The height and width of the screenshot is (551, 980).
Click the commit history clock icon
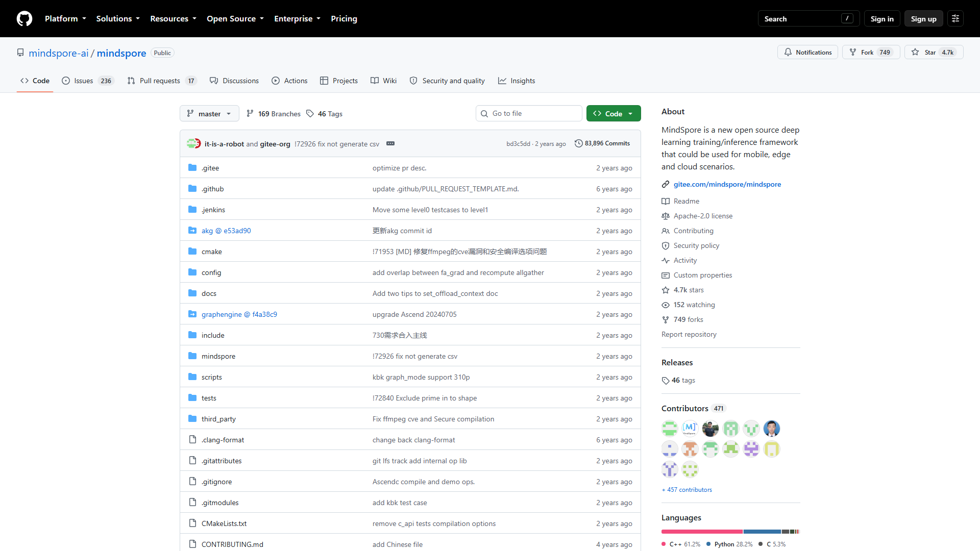578,143
